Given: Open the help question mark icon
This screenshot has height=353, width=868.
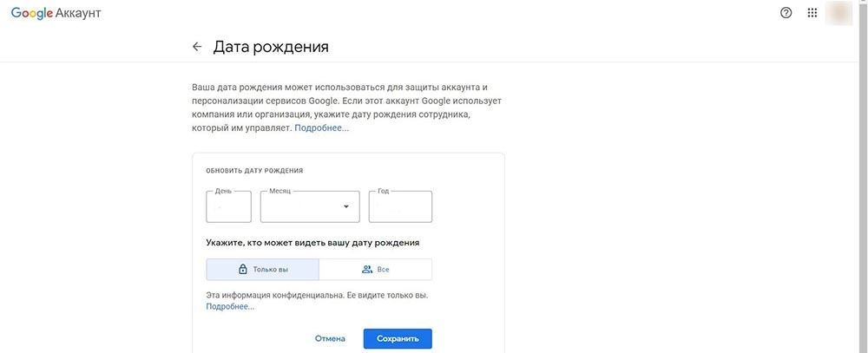Looking at the screenshot, I should [x=786, y=13].
